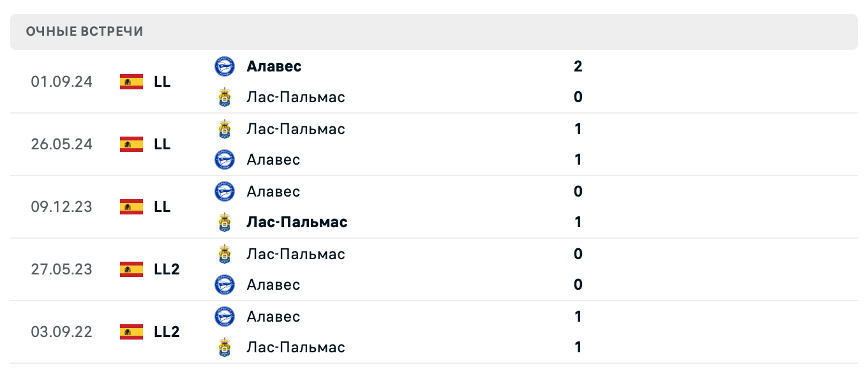Click Las Palmas crest in 01.09.24 match
Image resolution: width=868 pixels, height=374 pixels.
pos(225,97)
